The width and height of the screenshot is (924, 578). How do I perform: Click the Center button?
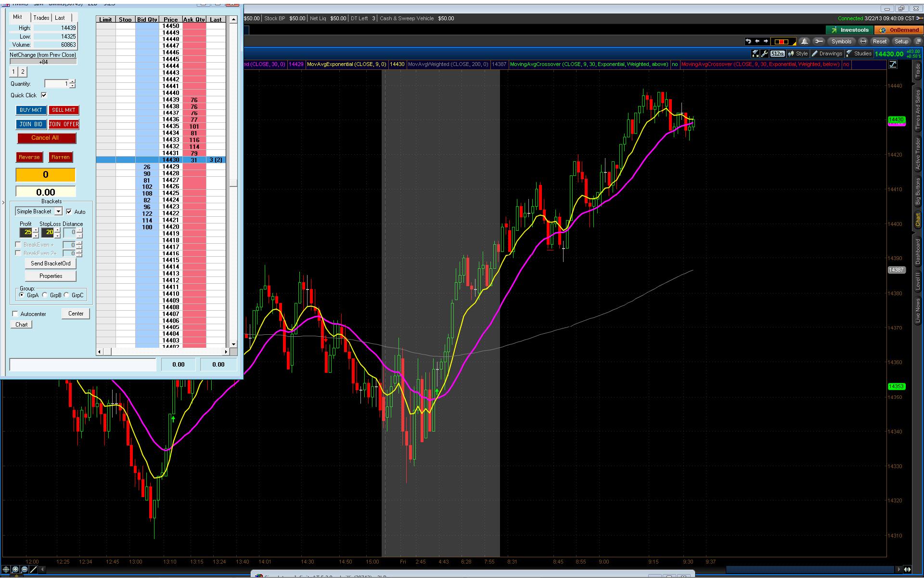point(76,314)
